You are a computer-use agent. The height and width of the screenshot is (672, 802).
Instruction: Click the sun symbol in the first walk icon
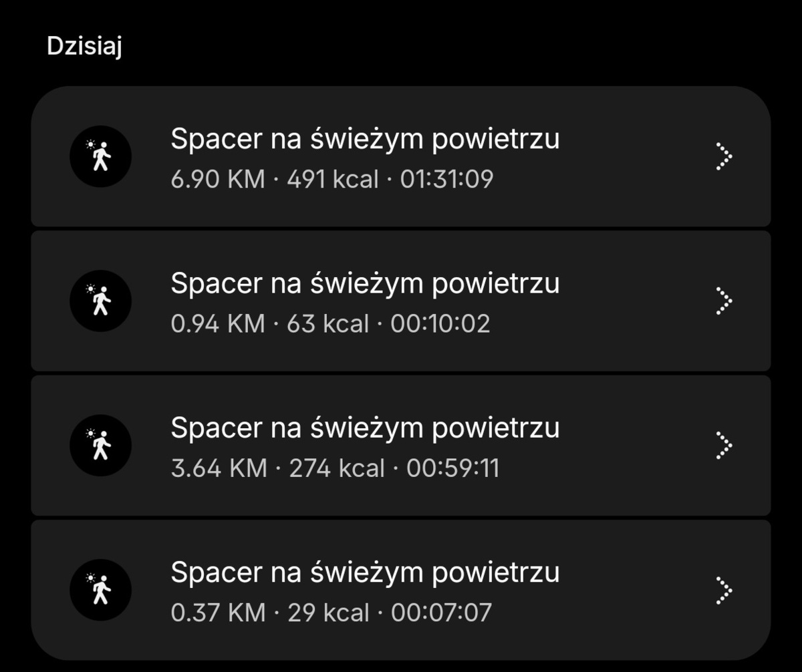pos(89,145)
